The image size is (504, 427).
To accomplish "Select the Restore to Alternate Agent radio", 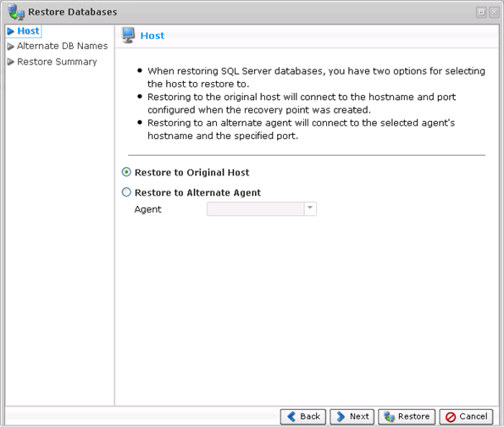I will [x=126, y=192].
